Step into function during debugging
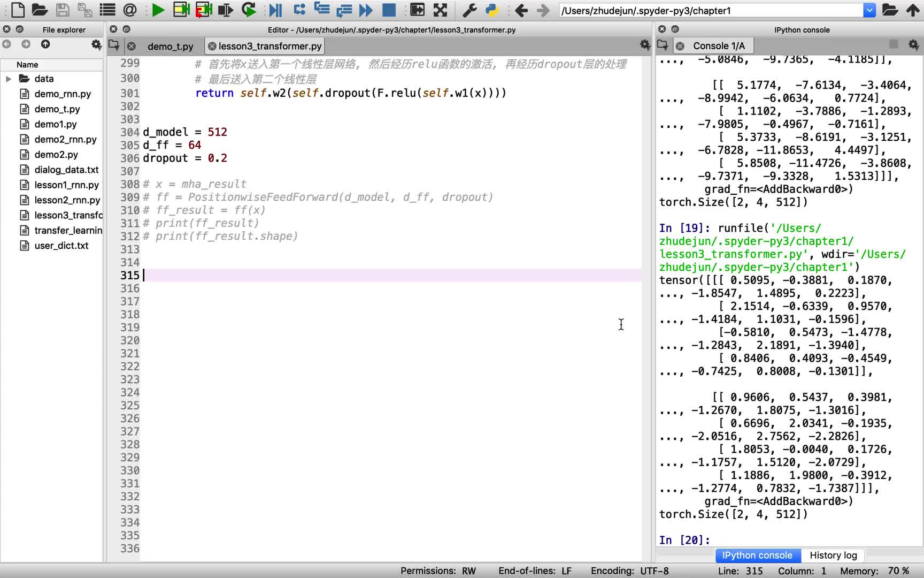 (322, 10)
